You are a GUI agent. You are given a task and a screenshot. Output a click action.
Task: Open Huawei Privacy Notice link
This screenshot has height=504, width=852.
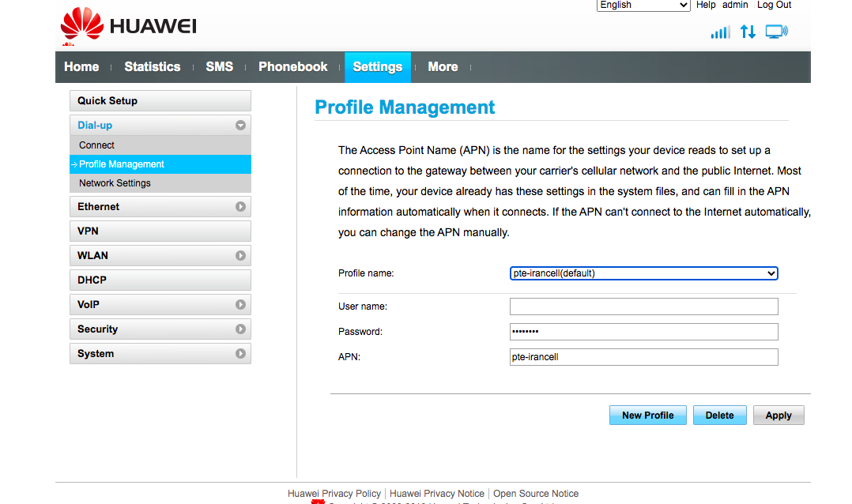437,494
